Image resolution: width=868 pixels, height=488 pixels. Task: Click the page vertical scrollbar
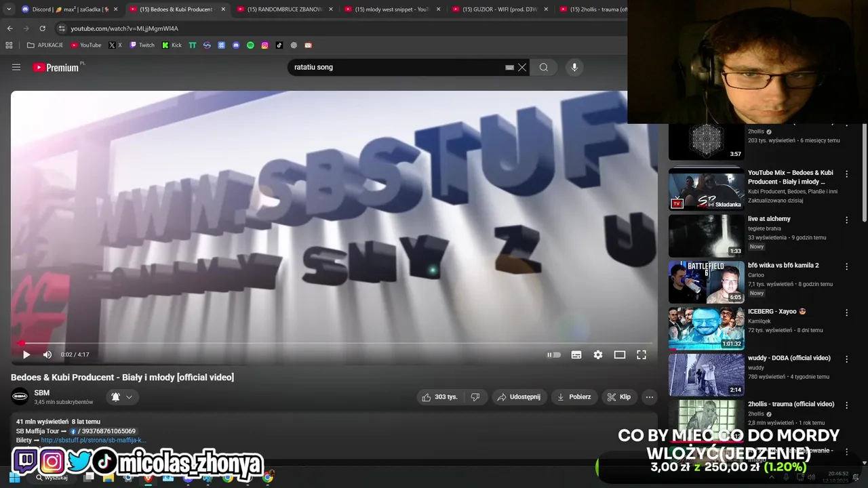[x=864, y=173]
